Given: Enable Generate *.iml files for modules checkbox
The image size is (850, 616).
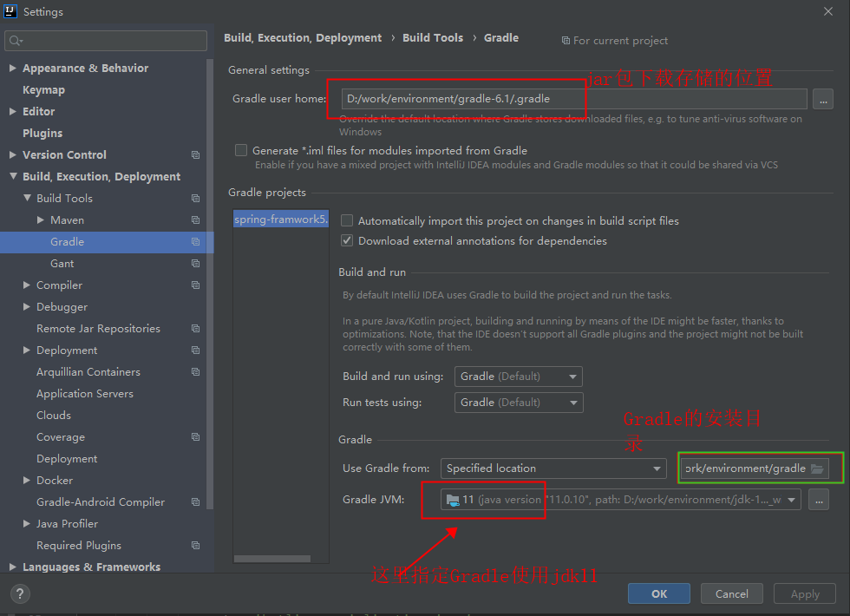Looking at the screenshot, I should (x=241, y=150).
